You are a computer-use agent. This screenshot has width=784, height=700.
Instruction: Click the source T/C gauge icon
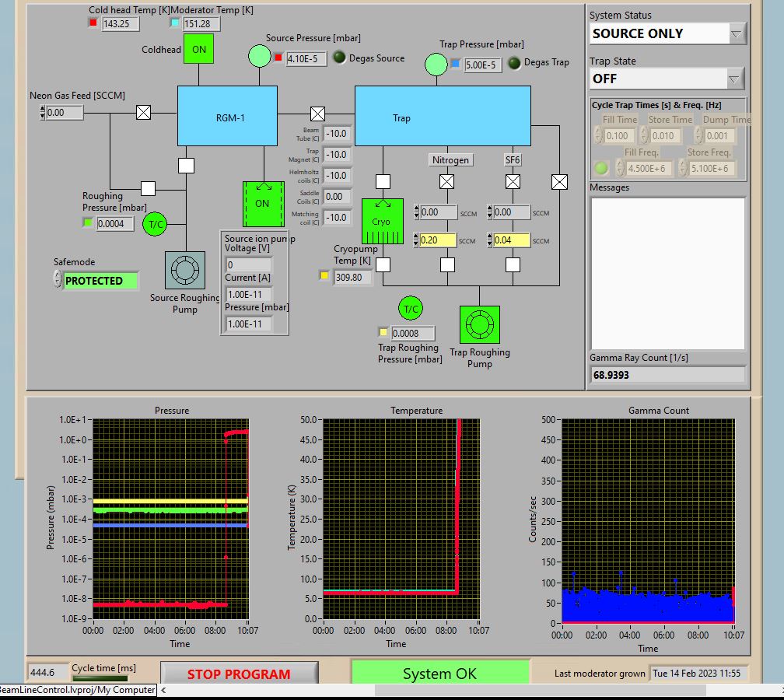[156, 224]
